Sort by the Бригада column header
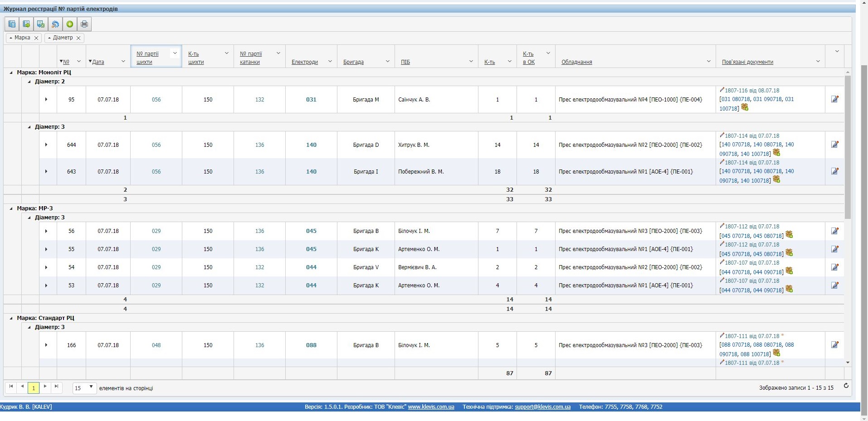The width and height of the screenshot is (868, 421). point(353,62)
